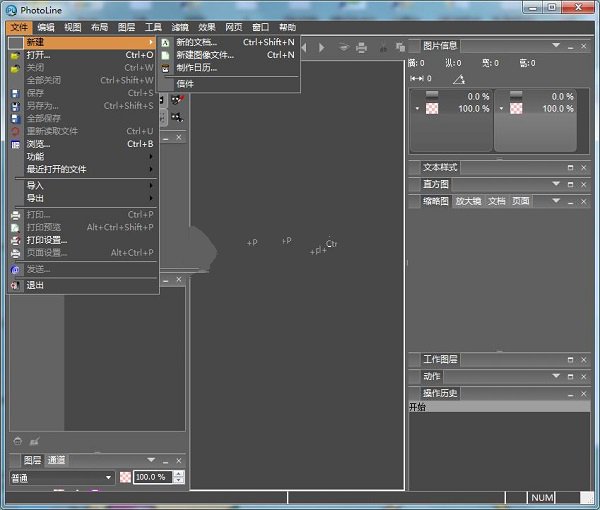600x510 pixels.
Task: Click the Create Calendar (制作日历) icon
Action: [165, 68]
